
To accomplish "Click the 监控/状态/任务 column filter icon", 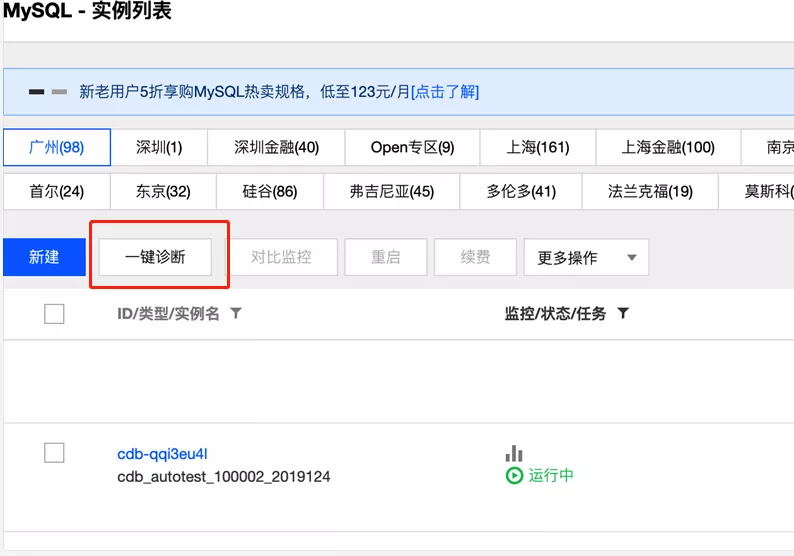I will click(623, 313).
